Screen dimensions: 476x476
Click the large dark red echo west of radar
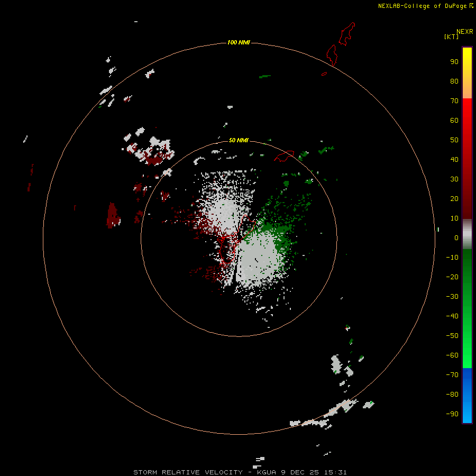[113, 216]
